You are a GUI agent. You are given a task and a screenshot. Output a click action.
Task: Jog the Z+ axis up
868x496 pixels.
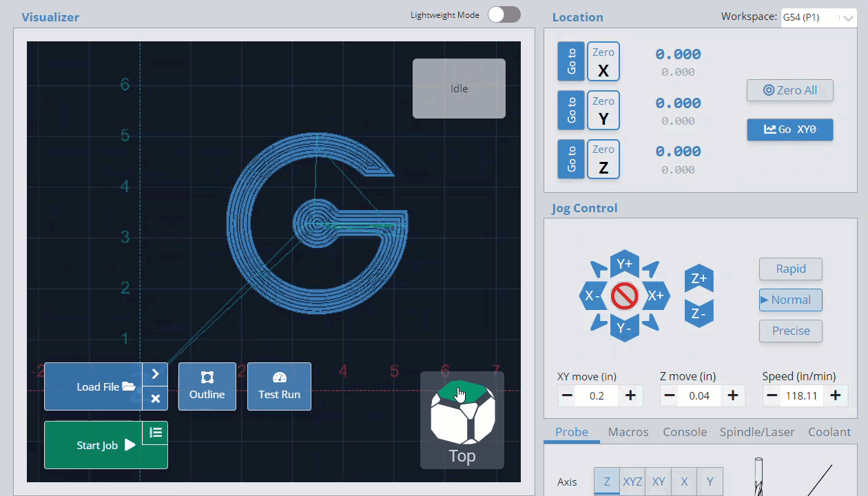click(699, 279)
